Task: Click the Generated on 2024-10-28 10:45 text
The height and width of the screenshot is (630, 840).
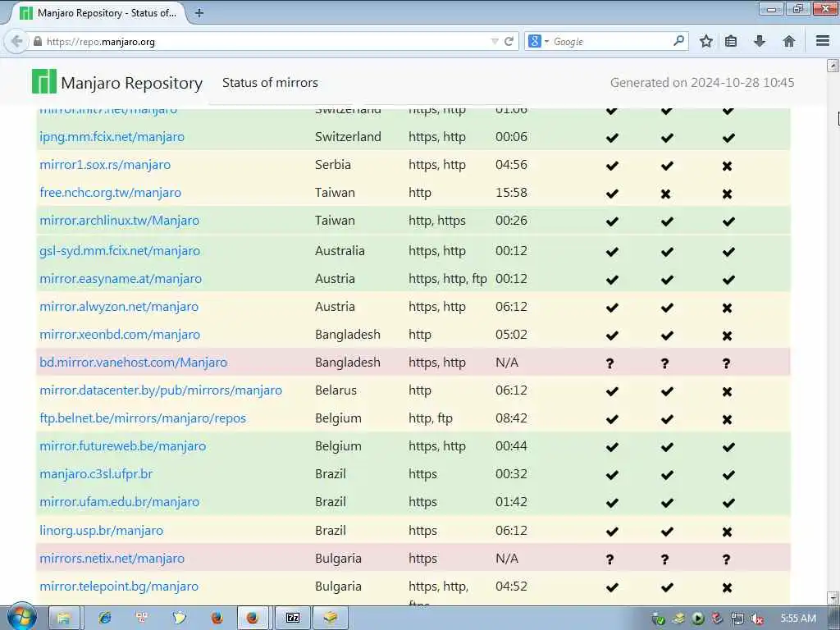Action: click(x=702, y=83)
